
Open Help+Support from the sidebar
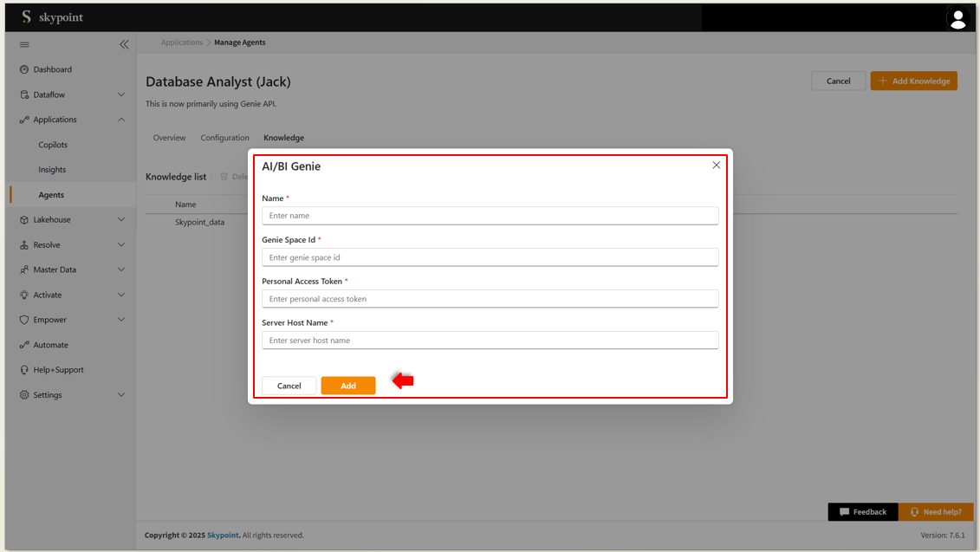(58, 370)
